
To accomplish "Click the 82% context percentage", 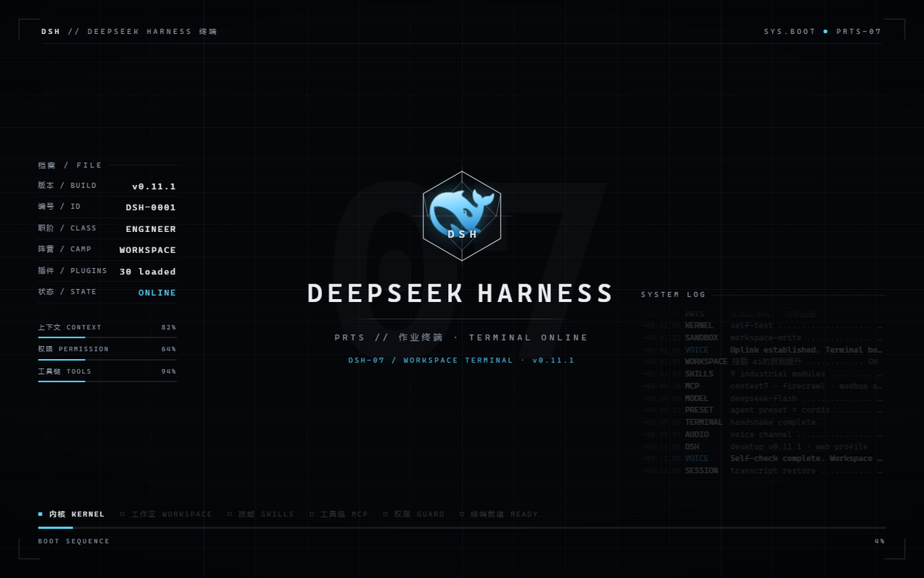I will (169, 328).
